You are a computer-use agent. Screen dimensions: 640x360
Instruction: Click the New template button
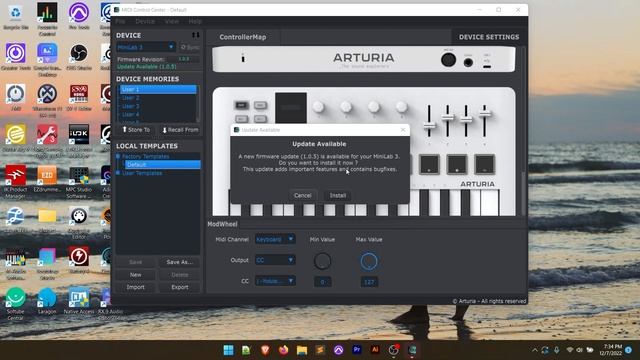(x=136, y=275)
